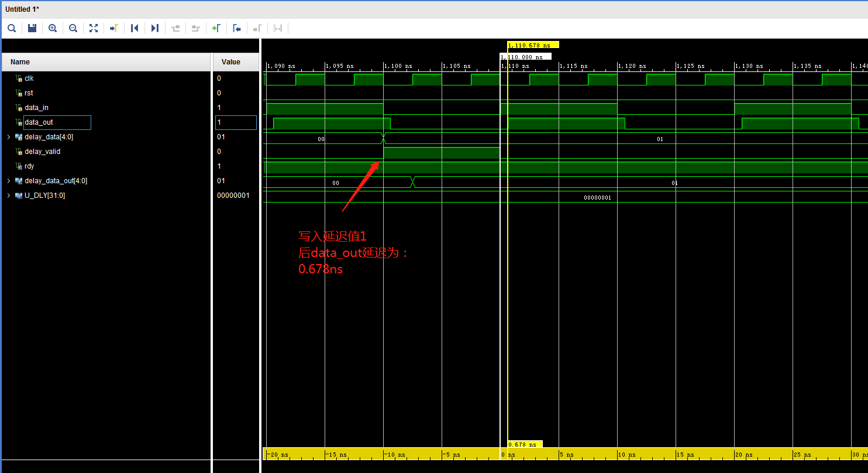The image size is (868, 473).
Task: Add a marker with green plus icon
Action: pos(216,28)
